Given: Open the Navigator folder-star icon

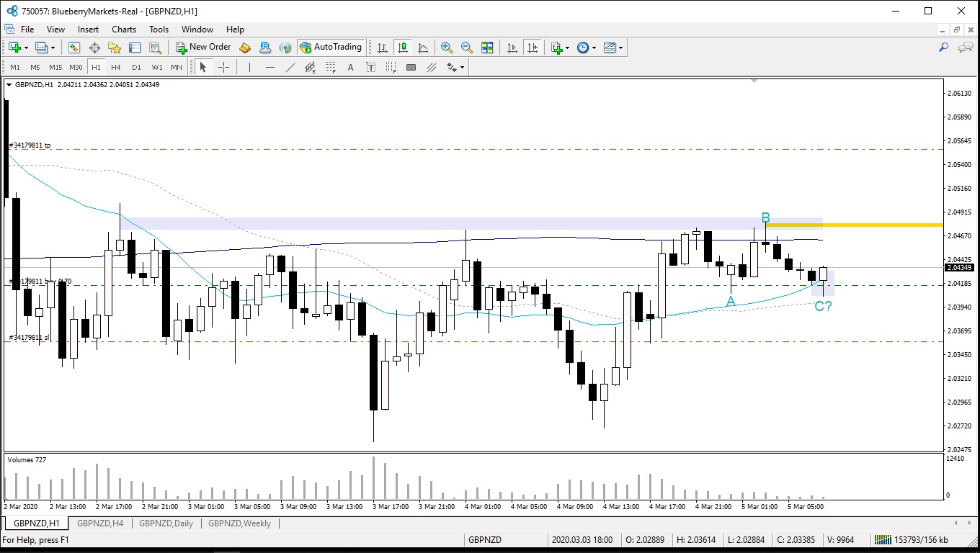Looking at the screenshot, I should (115, 48).
